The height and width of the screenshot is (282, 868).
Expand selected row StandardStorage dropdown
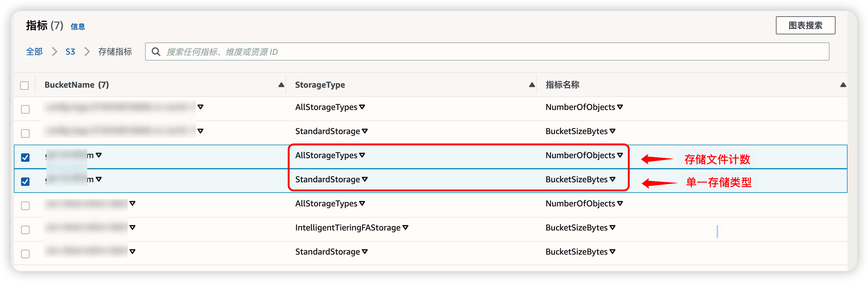[364, 180]
